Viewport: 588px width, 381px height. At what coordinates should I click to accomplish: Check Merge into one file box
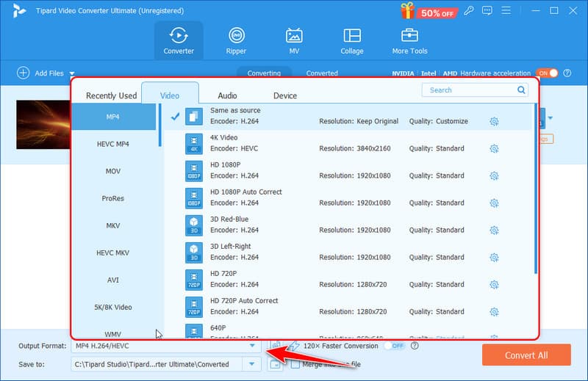pyautogui.click(x=295, y=364)
